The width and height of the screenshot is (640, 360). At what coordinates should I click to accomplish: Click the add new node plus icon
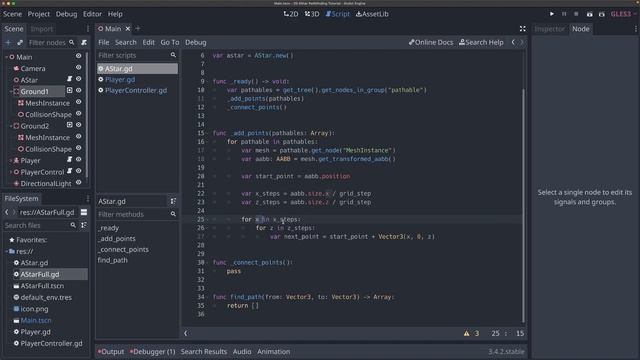8,42
